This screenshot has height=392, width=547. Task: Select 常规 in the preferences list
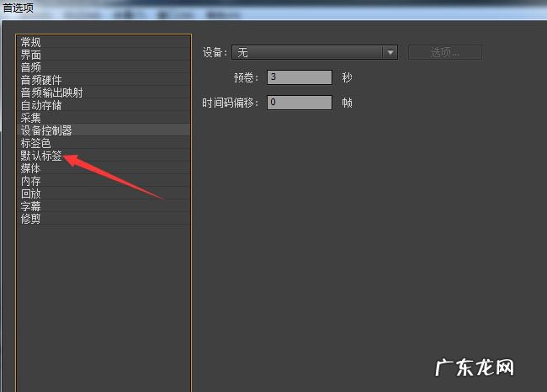click(104, 42)
